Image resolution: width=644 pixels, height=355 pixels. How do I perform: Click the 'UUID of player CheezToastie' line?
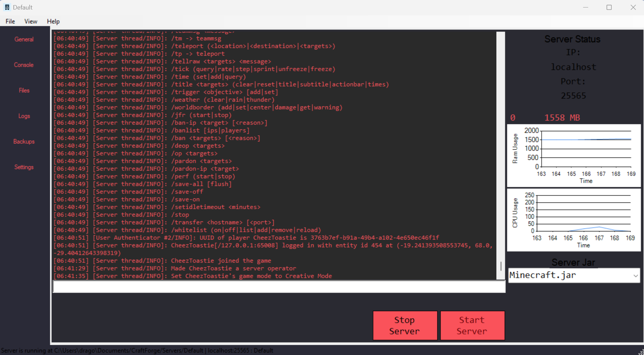(246, 237)
